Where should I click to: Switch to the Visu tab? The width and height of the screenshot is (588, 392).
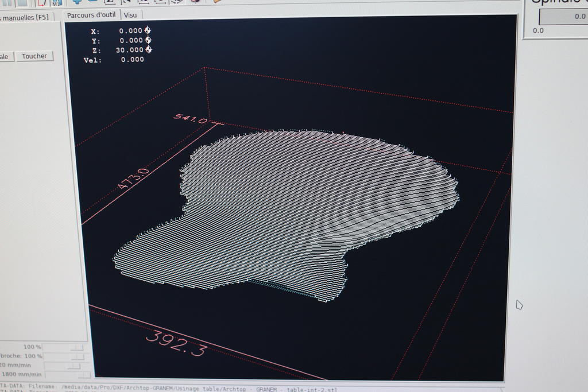click(x=130, y=15)
